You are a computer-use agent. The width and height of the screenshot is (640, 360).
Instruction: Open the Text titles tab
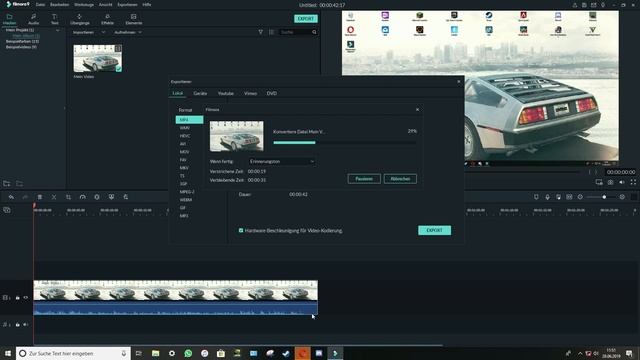(54, 19)
